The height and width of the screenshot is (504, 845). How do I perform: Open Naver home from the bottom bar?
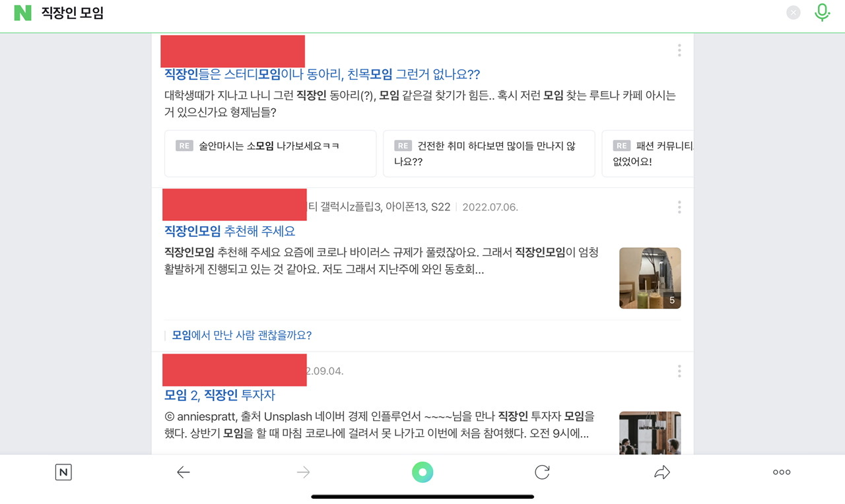coord(63,472)
